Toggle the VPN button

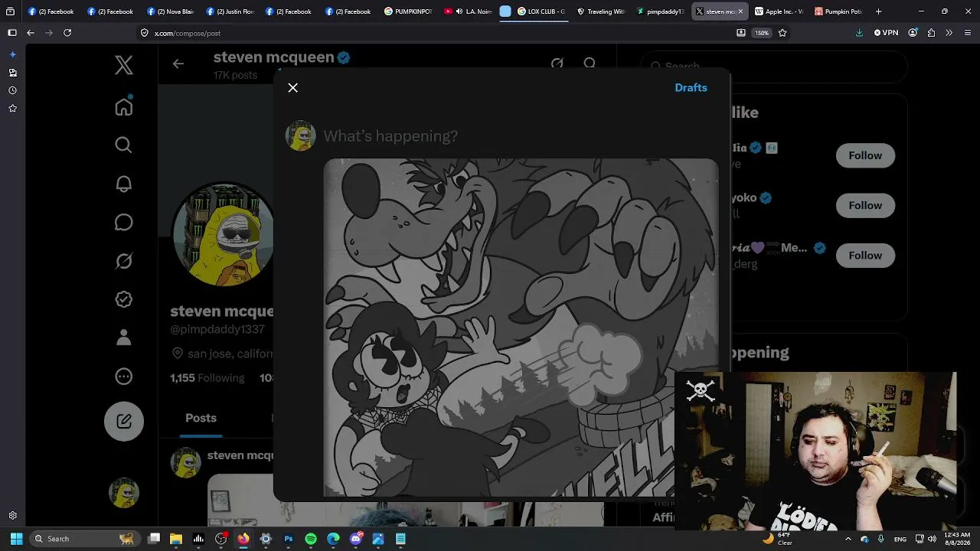pyautogui.click(x=886, y=33)
